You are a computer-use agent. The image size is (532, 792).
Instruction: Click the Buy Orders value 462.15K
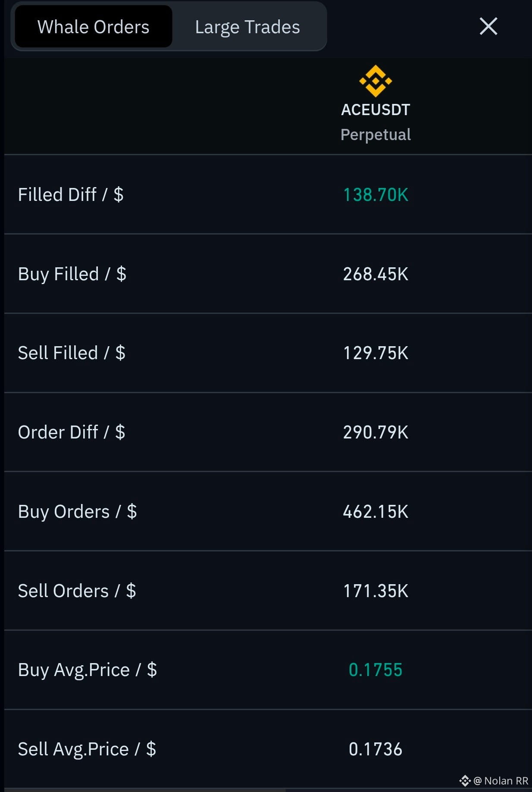pyautogui.click(x=376, y=511)
